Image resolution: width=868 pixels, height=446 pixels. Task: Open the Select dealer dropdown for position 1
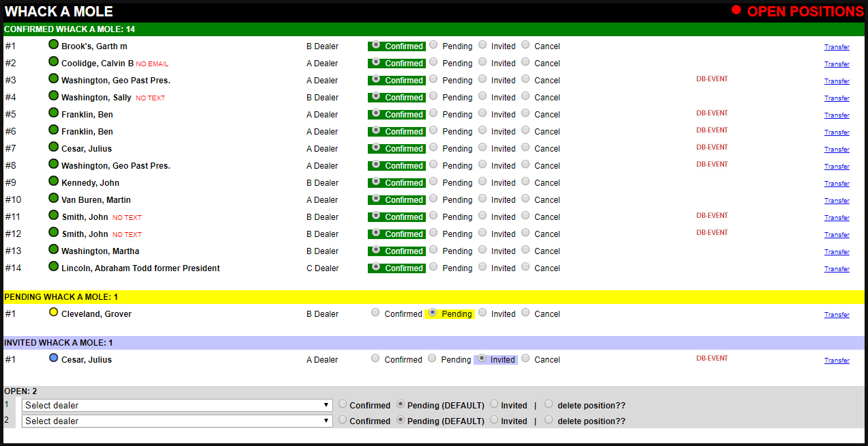point(177,405)
